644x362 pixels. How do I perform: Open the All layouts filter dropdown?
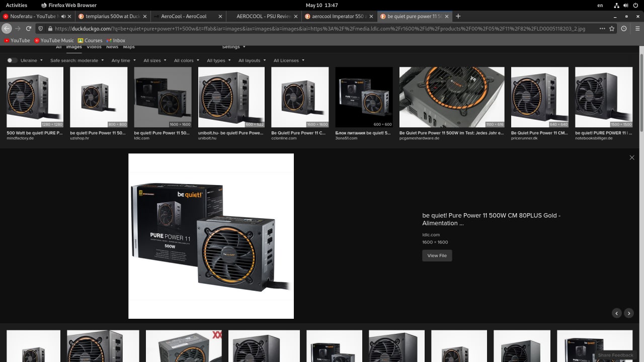pyautogui.click(x=253, y=60)
